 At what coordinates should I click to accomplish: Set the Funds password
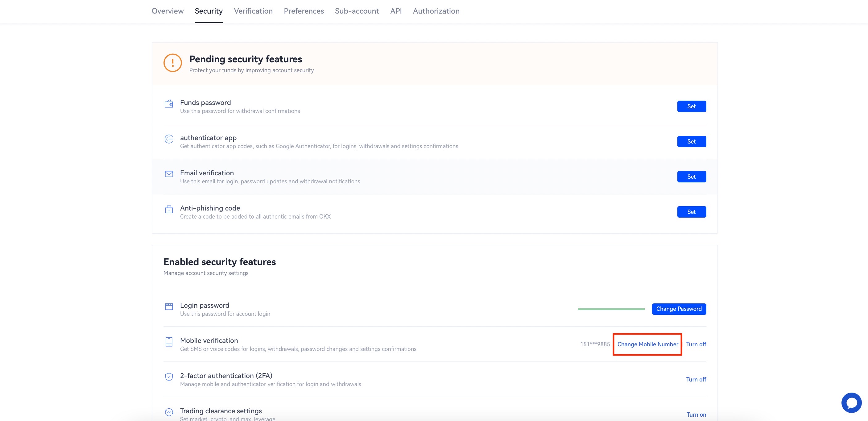tap(692, 106)
